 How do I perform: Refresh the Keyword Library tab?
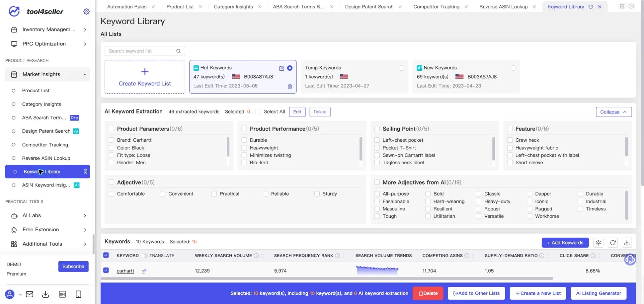click(591, 7)
